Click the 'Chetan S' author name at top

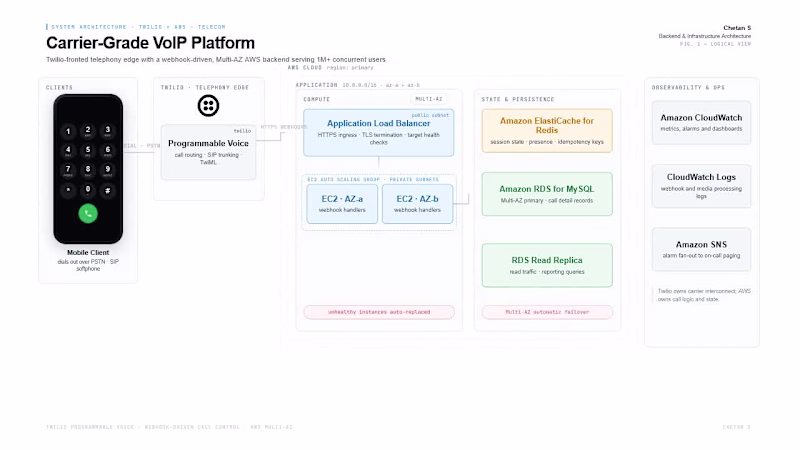tap(737, 28)
